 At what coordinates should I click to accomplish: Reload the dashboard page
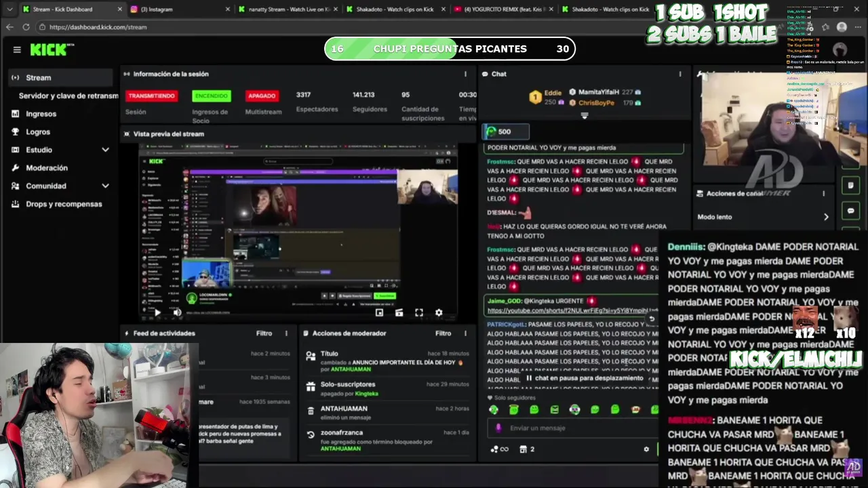[26, 26]
